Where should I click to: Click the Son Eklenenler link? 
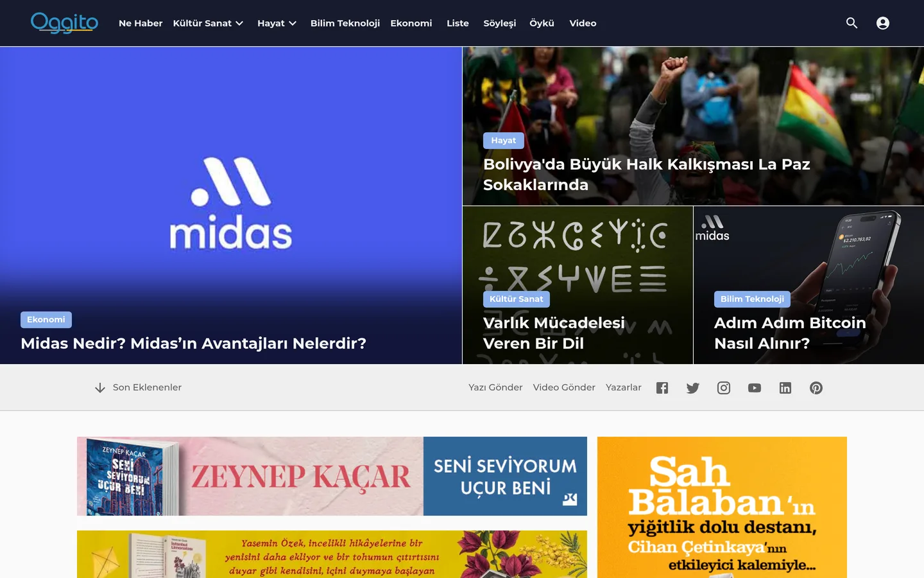(x=147, y=388)
